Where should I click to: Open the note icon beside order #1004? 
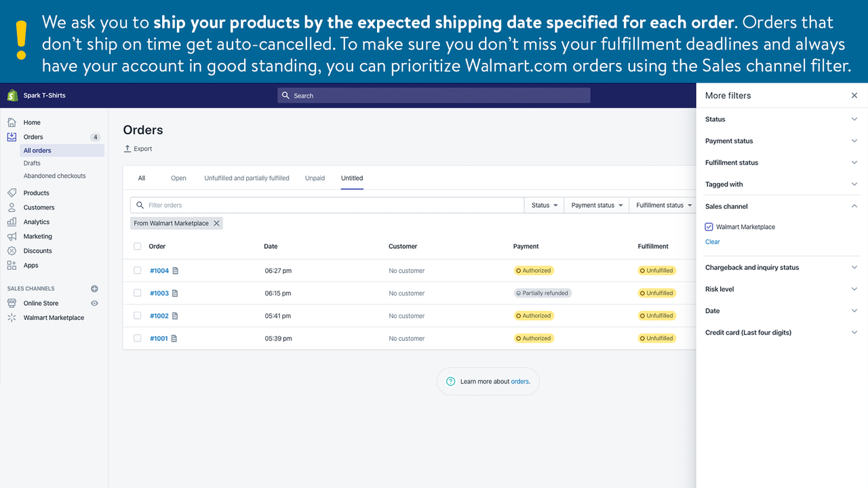point(176,271)
